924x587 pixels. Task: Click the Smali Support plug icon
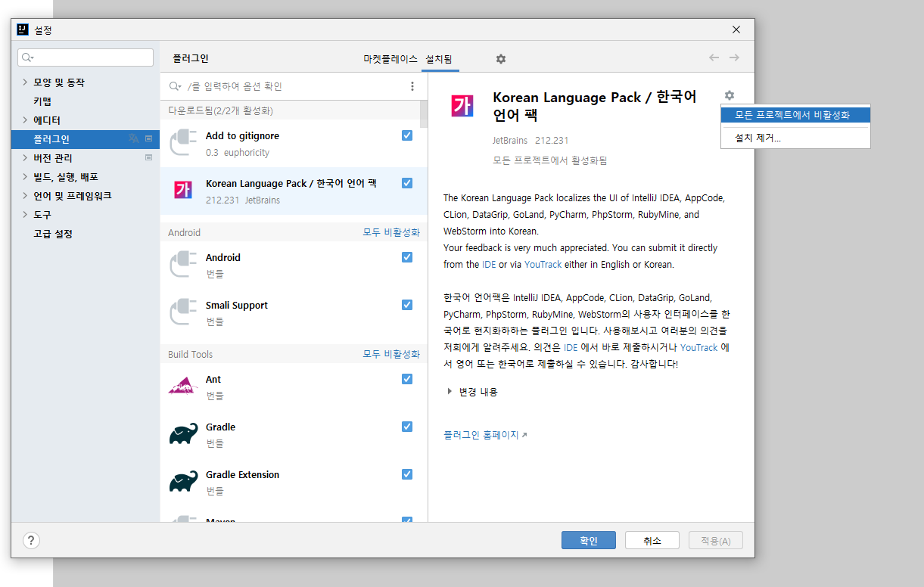point(183,313)
